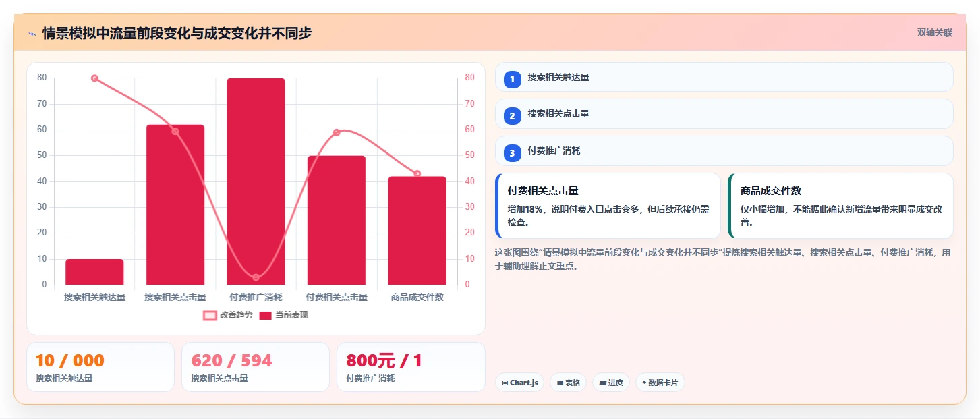This screenshot has width=980, height=419.
Task: Open list item 搜索相关触达量
Action: (724, 77)
